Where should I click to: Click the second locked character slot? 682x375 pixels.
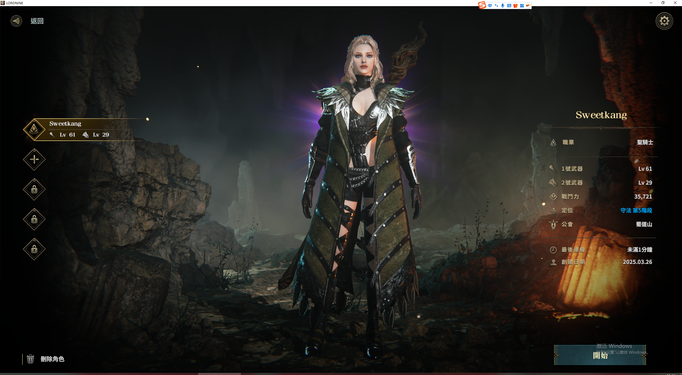pos(34,219)
